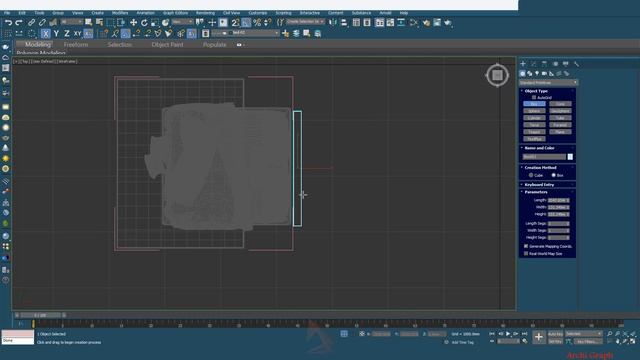The width and height of the screenshot is (640, 360).
Task: Click the Zoom magnifier navigation icon
Action: point(610,334)
